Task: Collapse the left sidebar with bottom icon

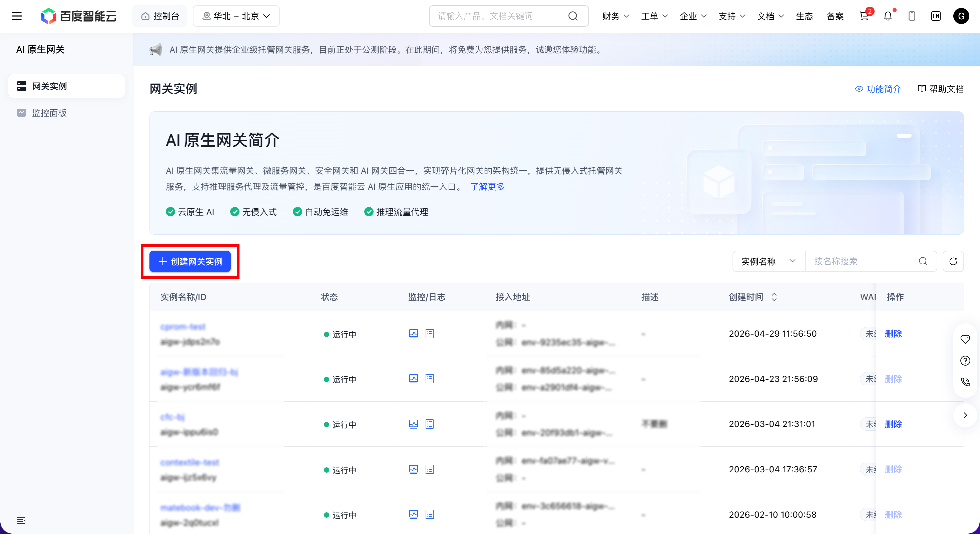Action: click(21, 521)
